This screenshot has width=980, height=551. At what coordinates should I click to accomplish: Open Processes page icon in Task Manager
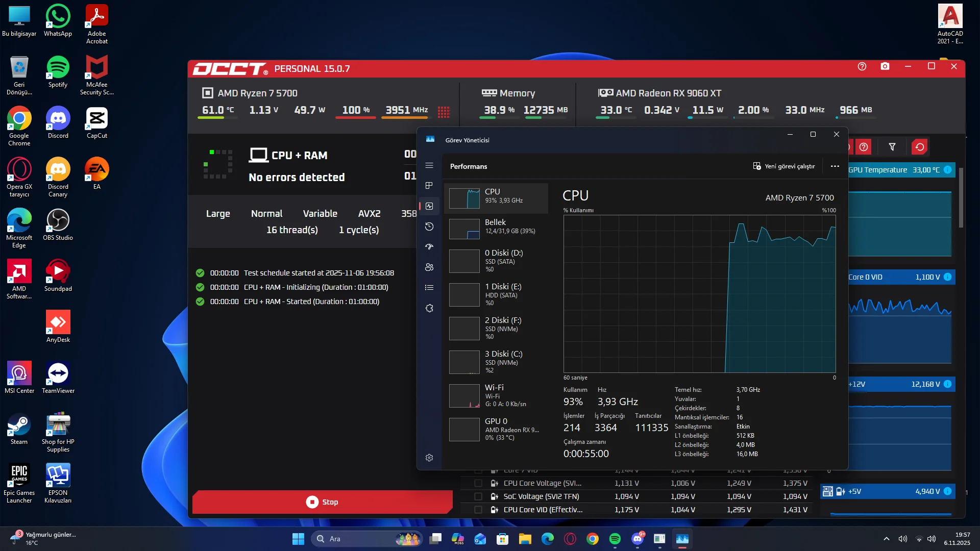(x=429, y=186)
